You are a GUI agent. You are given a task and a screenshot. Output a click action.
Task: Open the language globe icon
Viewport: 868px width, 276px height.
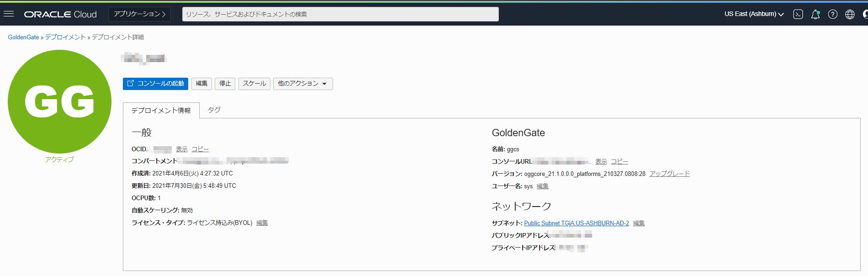tap(850, 14)
